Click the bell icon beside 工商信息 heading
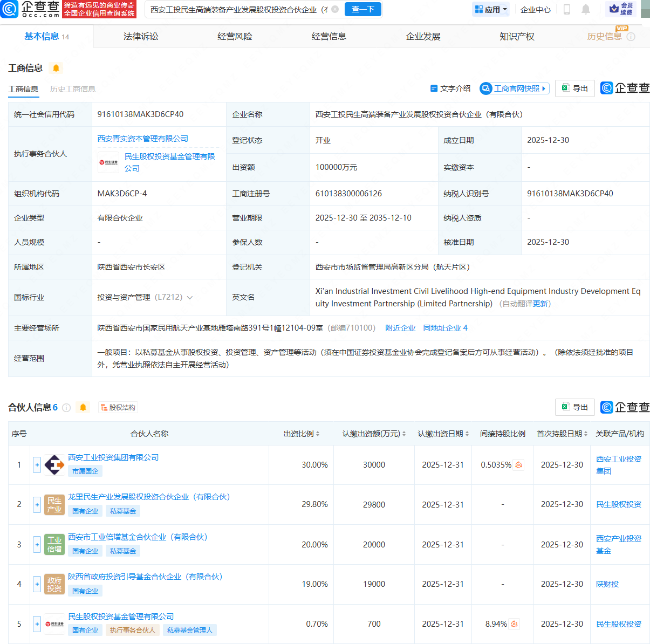Image resolution: width=650 pixels, height=644 pixels. [56, 68]
